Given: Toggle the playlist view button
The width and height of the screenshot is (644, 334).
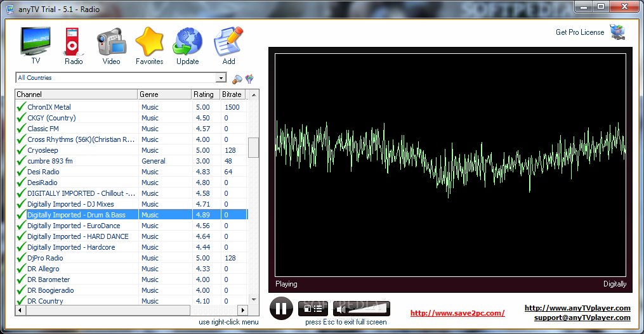Looking at the screenshot, I should (x=313, y=309).
